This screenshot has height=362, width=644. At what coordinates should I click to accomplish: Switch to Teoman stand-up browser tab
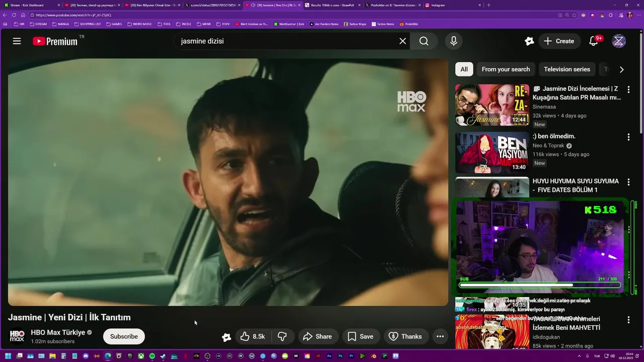pos(93,5)
